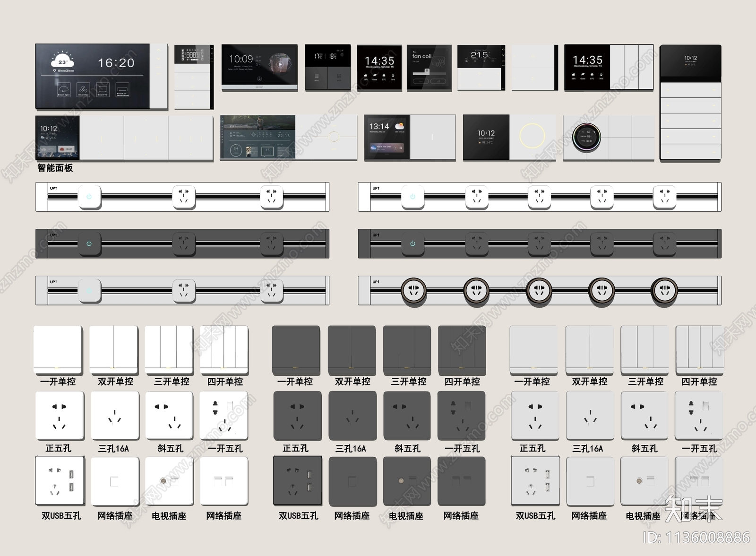Select the white 正五孔 socket

pos(60,417)
